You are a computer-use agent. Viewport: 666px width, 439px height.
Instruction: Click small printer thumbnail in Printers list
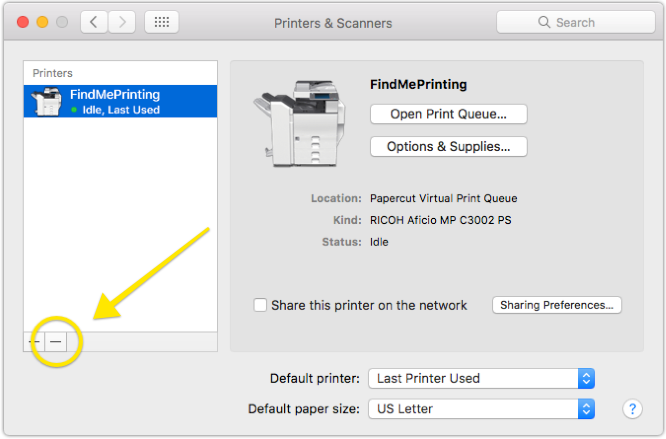click(48, 101)
